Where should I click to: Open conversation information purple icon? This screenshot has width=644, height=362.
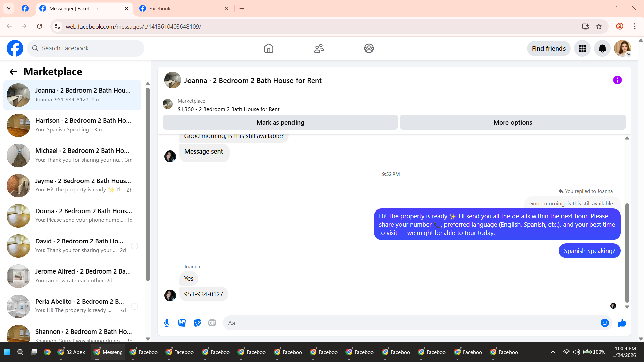pyautogui.click(x=617, y=80)
